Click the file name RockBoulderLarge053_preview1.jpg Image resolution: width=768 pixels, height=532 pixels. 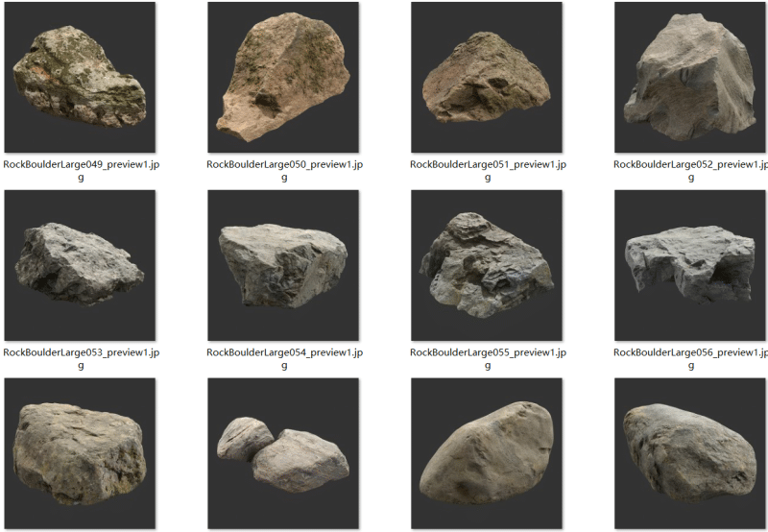point(82,358)
